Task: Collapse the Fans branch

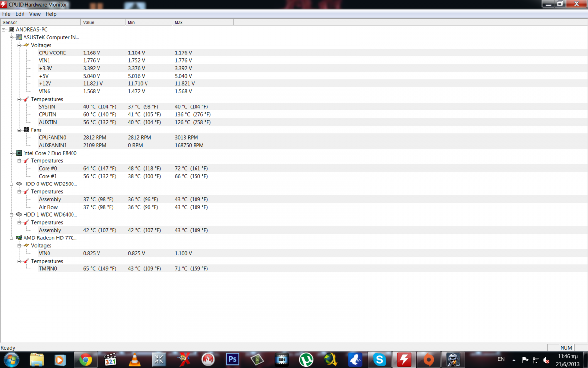Action: (x=19, y=130)
